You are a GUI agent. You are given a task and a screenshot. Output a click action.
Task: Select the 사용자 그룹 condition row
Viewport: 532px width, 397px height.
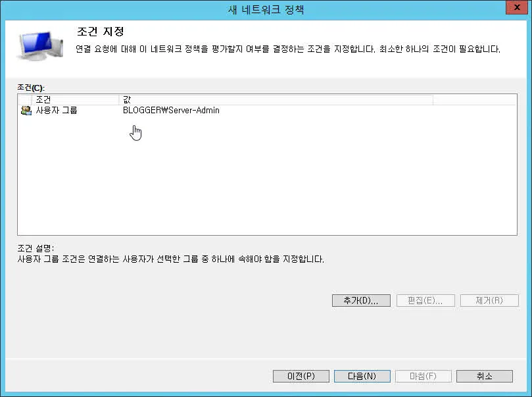[x=57, y=111]
